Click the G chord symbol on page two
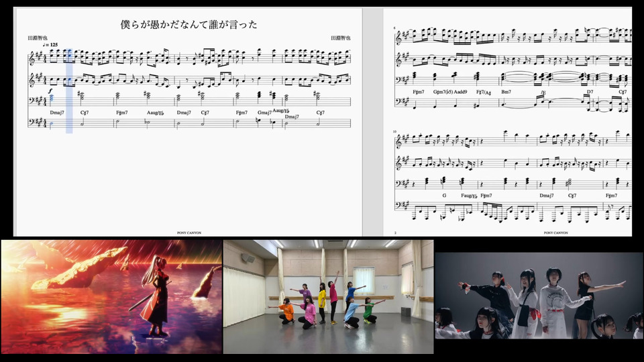The width and height of the screenshot is (644, 362). (444, 195)
